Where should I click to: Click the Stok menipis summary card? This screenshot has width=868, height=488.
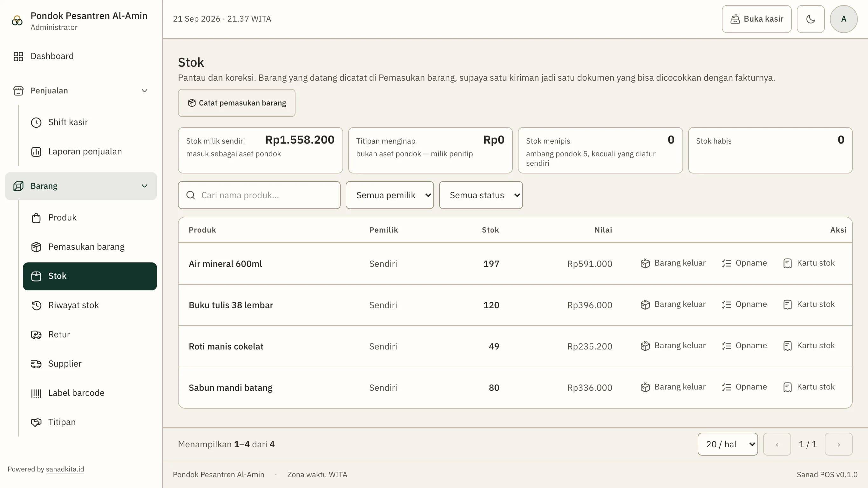click(x=600, y=150)
